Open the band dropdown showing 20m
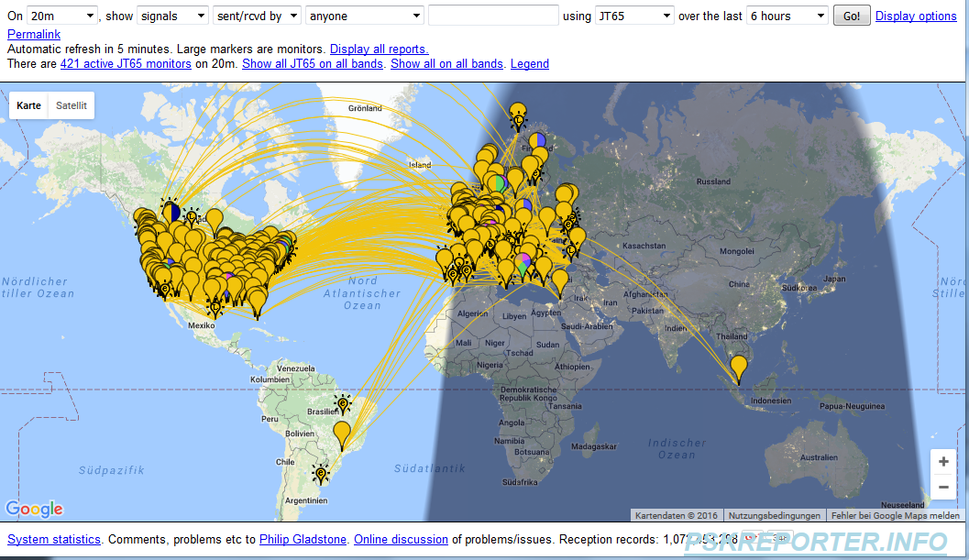Viewport: 969px width, 560px height. (61, 16)
